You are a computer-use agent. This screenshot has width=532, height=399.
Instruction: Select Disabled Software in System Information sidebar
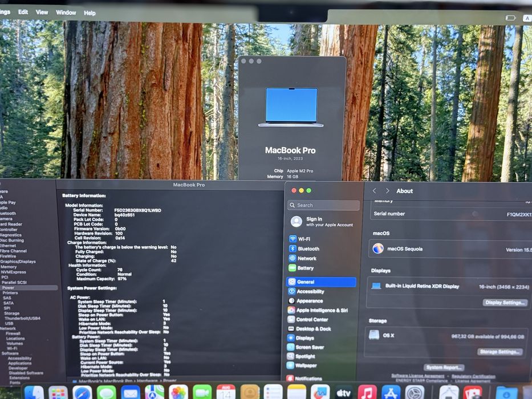(x=26, y=373)
